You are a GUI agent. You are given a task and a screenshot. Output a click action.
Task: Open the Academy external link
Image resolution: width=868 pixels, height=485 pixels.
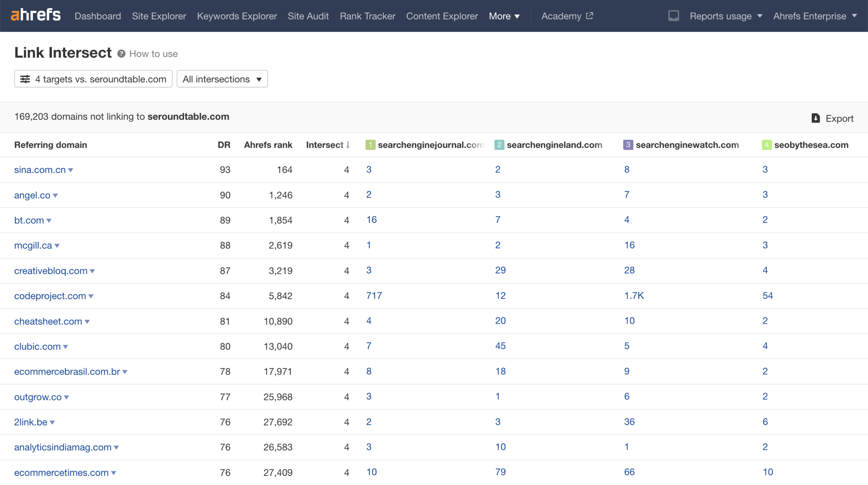coord(567,16)
